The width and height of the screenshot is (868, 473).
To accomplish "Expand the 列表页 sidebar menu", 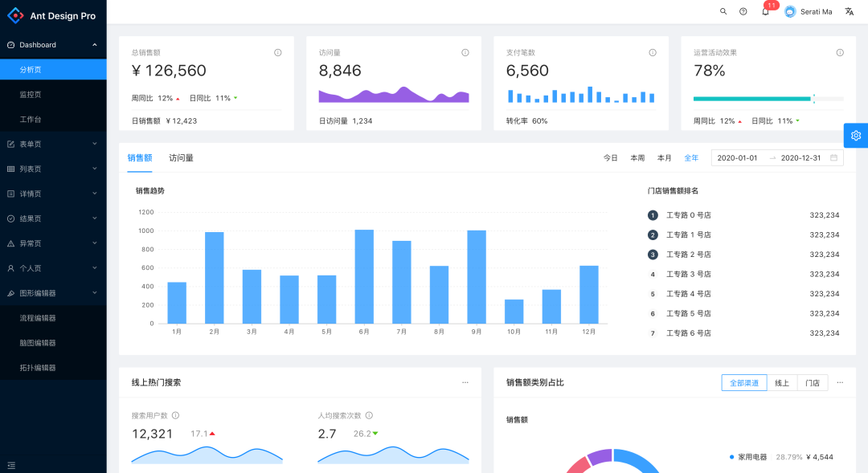I will tap(53, 169).
